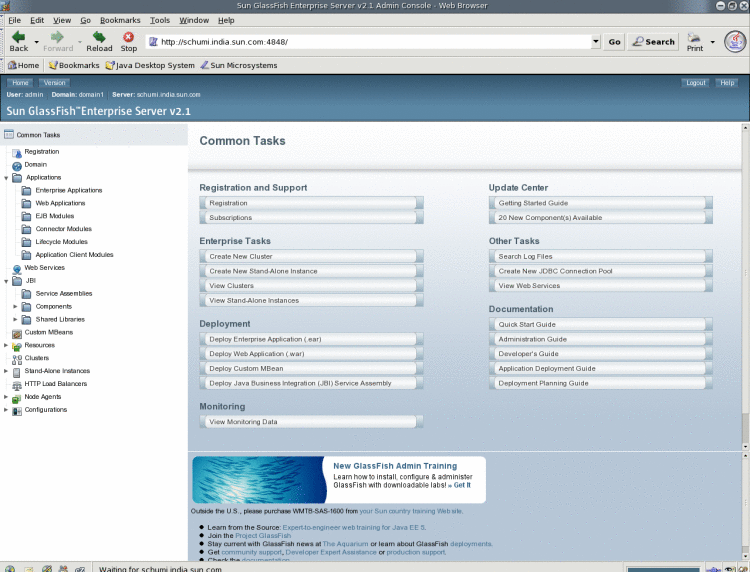Click Create New Cluster task

click(311, 256)
